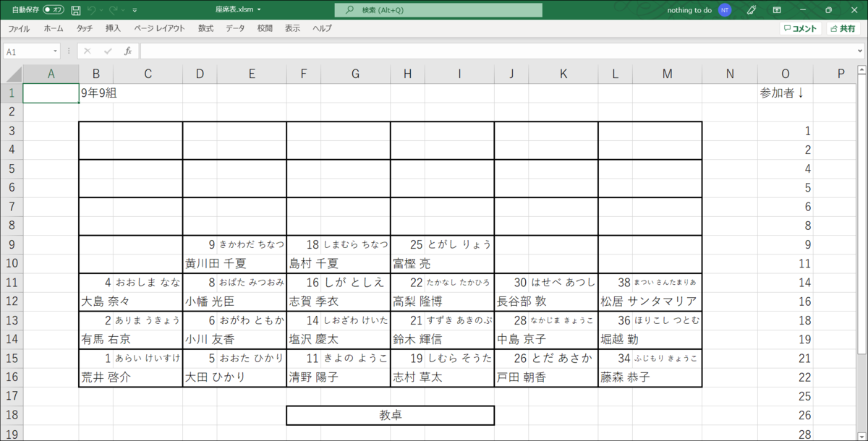This screenshot has width=868, height=441.
Task: Click the 検索 (Alt+Q) search box
Action: click(438, 10)
